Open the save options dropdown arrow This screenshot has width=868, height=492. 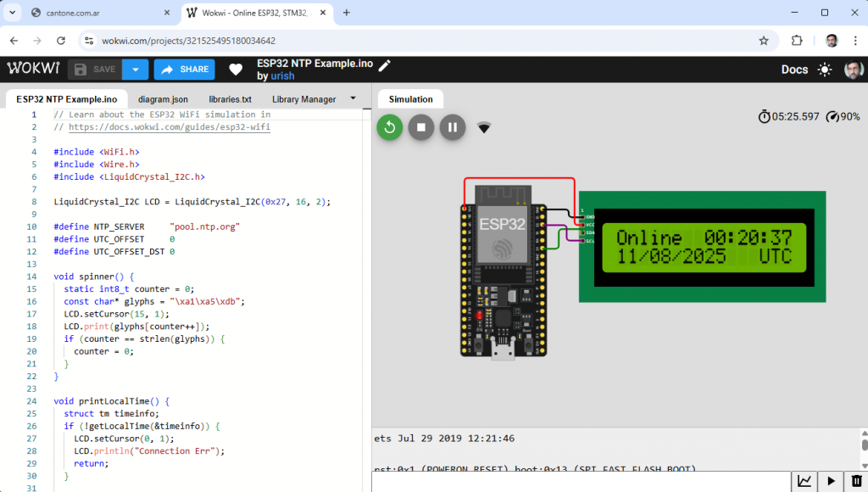pyautogui.click(x=136, y=70)
